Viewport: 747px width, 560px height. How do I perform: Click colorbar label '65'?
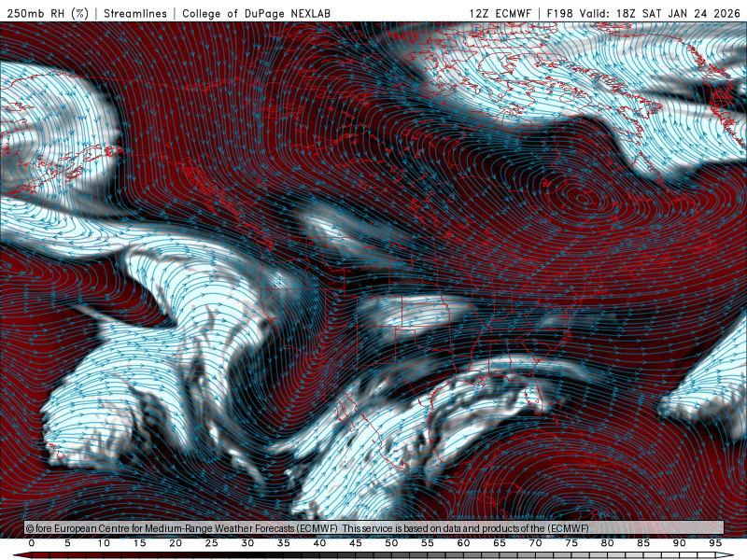click(500, 543)
